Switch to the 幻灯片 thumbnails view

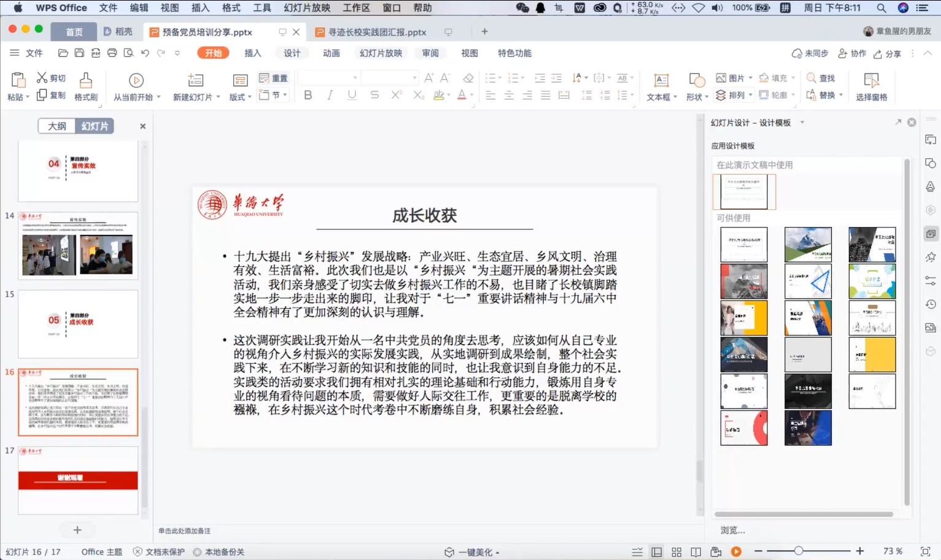tap(95, 126)
